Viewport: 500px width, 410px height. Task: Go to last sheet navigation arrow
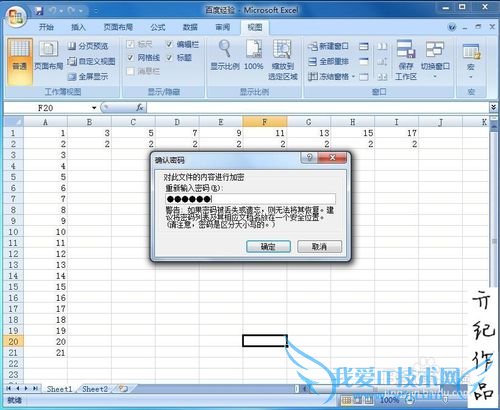[35, 389]
